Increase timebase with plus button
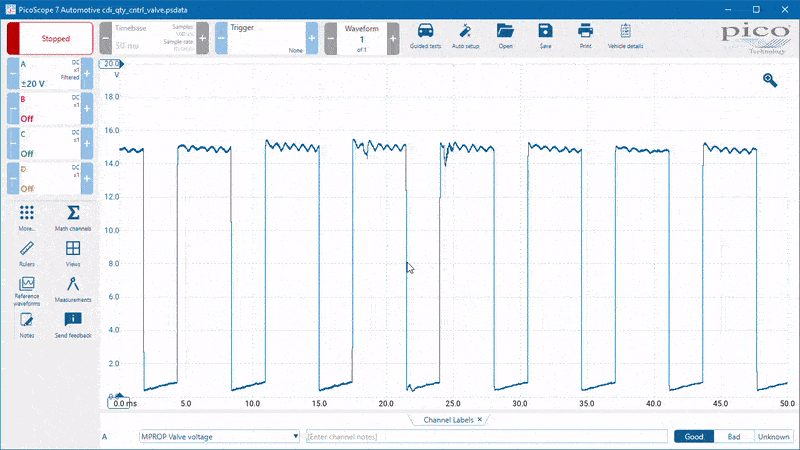Viewport: 800px width, 450px height. click(203, 38)
